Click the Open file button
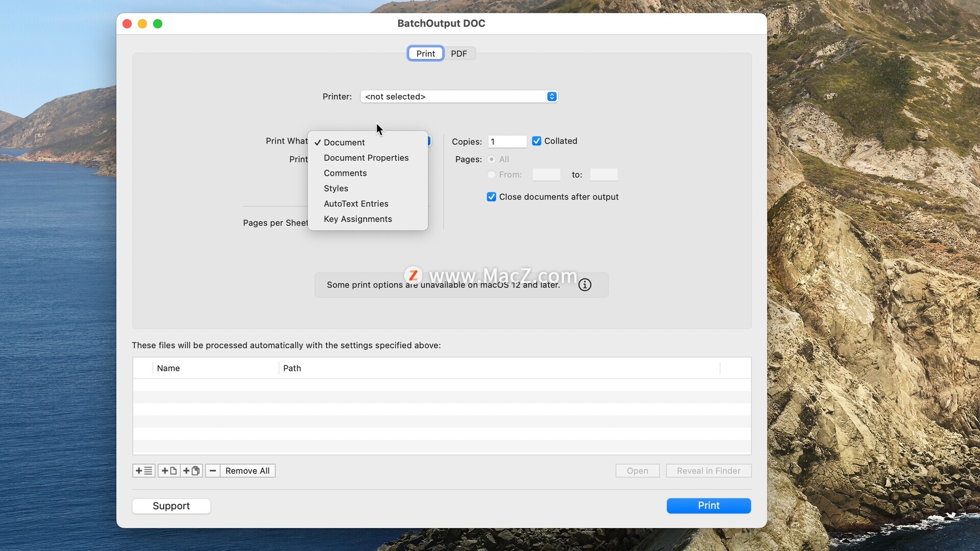980x551 pixels. coord(638,470)
